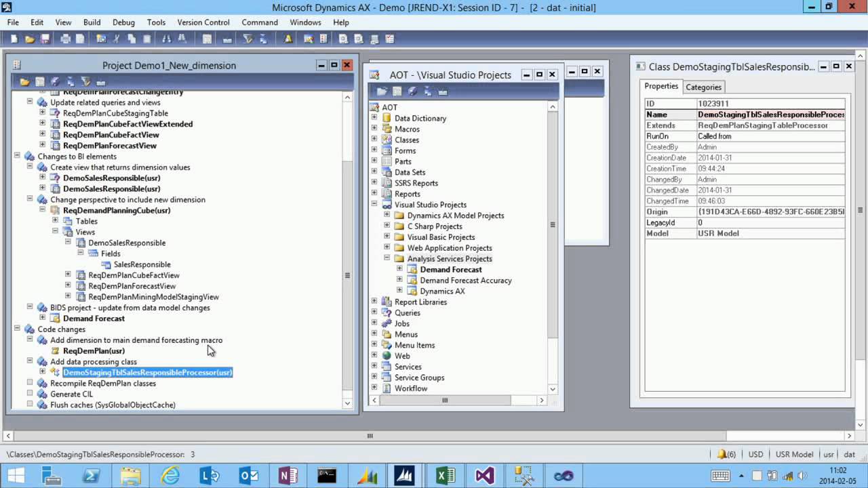Open Internet Explorer from the taskbar
868x488 pixels.
point(170,475)
